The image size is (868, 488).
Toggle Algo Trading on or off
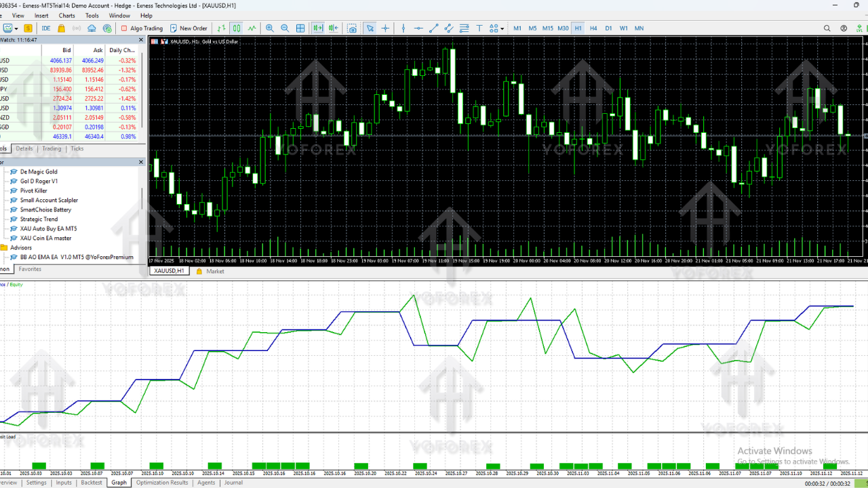(142, 28)
